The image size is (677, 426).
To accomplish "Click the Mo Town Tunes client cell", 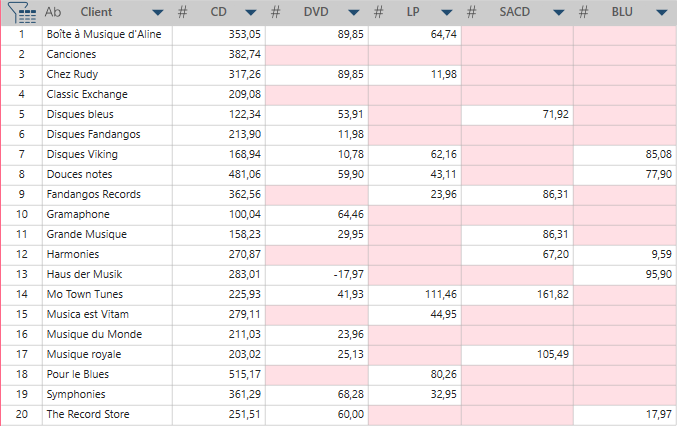I will (x=84, y=294).
